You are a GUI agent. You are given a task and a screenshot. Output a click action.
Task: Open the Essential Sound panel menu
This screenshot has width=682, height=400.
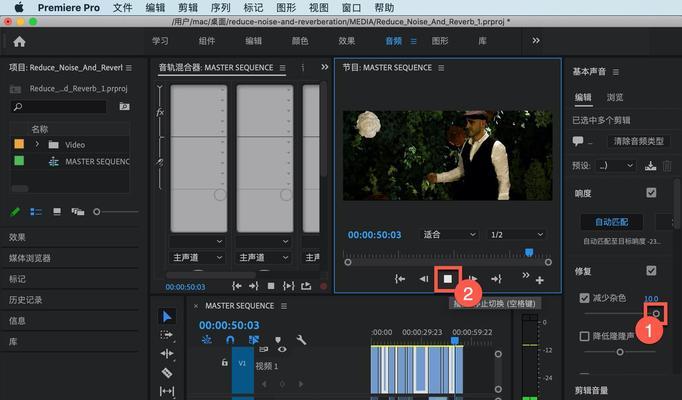coord(615,72)
